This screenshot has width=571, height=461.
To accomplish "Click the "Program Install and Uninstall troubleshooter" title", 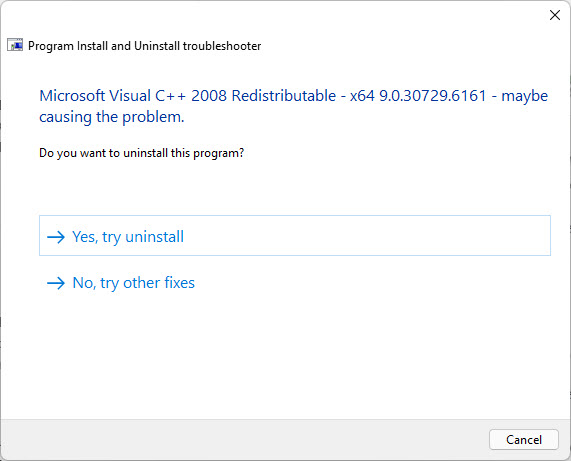I will [x=145, y=46].
